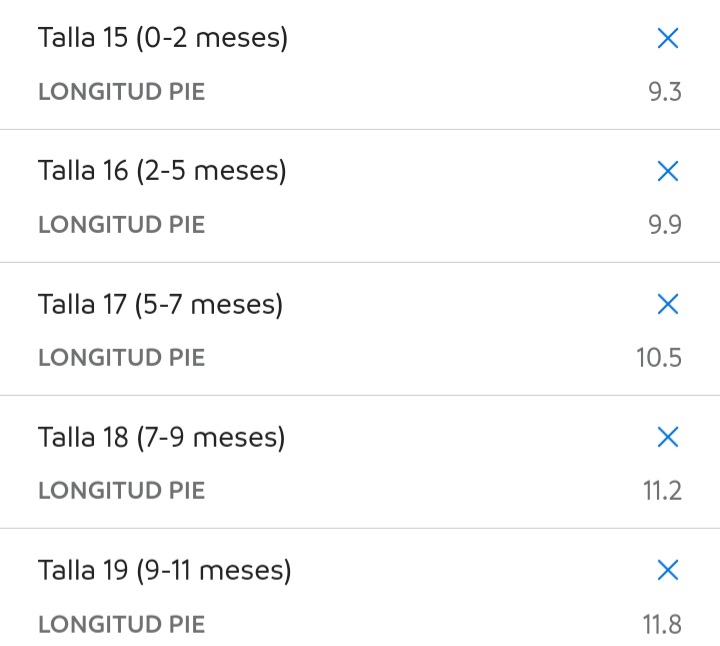Viewport: 720px width, 646px height.
Task: Select LONGITUD PIE label under Talla 17
Action: [121, 358]
